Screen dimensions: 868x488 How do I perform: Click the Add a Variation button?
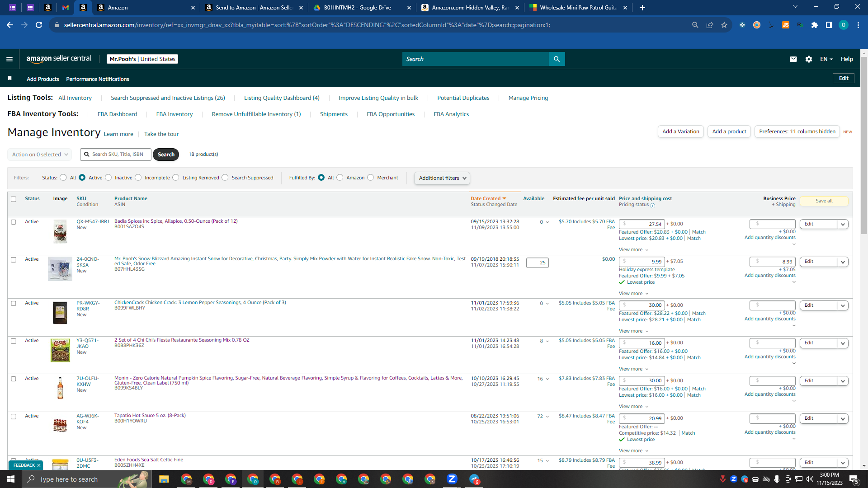coord(681,131)
